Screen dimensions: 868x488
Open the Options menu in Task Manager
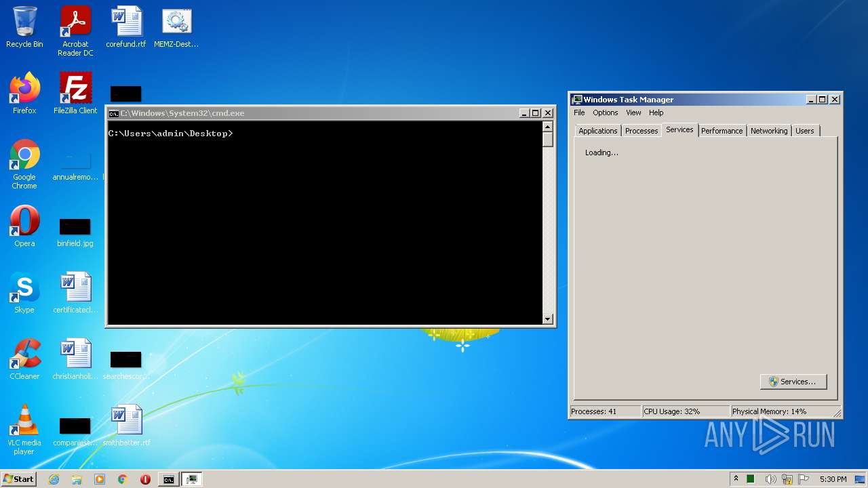(605, 113)
